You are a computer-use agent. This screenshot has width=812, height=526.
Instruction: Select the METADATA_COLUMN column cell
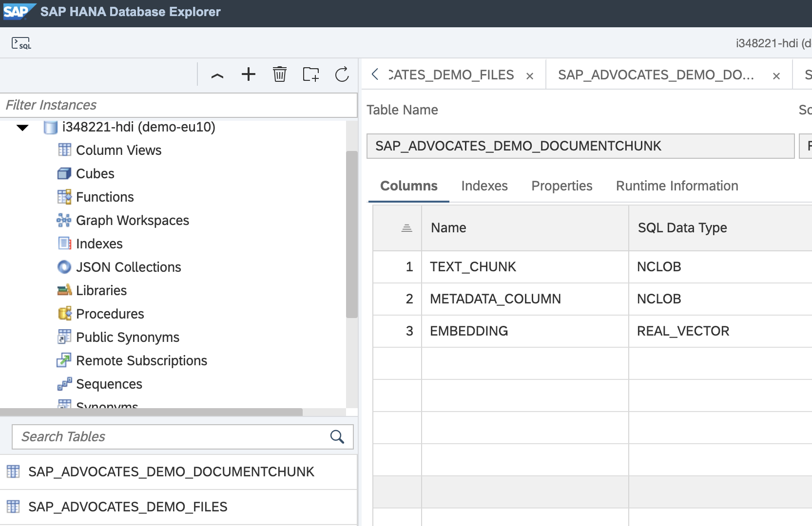coord(525,299)
